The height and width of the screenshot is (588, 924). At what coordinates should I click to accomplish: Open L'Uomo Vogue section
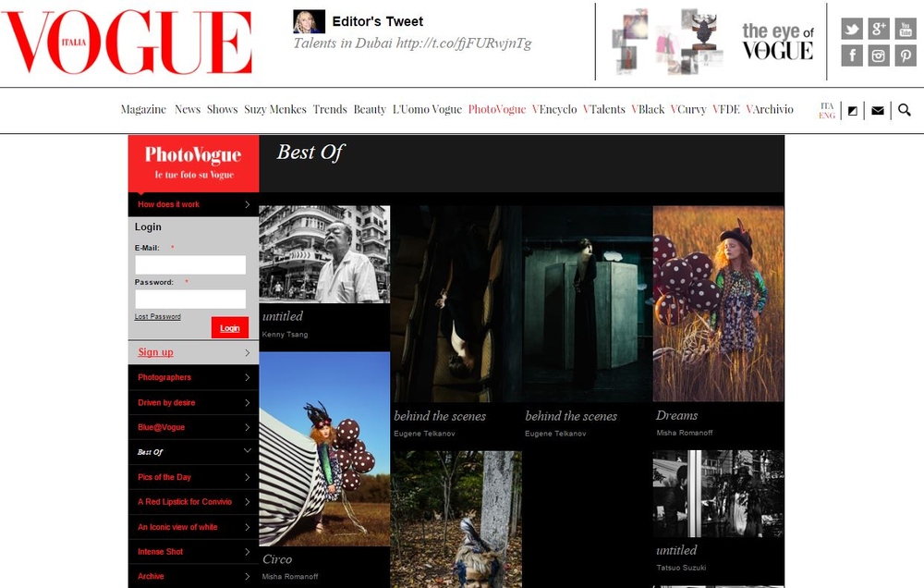[x=427, y=109]
